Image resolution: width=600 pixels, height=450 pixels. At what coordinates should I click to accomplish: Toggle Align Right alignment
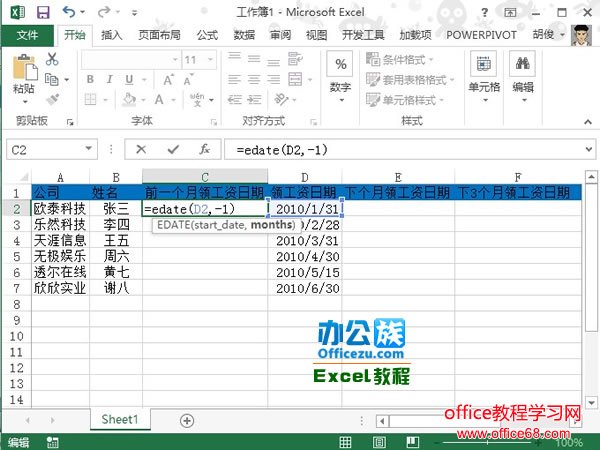pyautogui.click(x=273, y=79)
